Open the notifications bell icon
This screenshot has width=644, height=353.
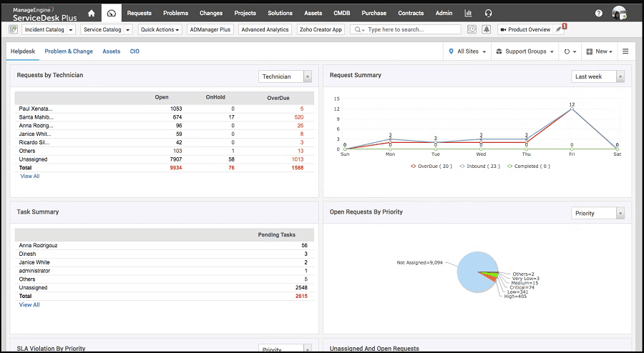point(487,29)
